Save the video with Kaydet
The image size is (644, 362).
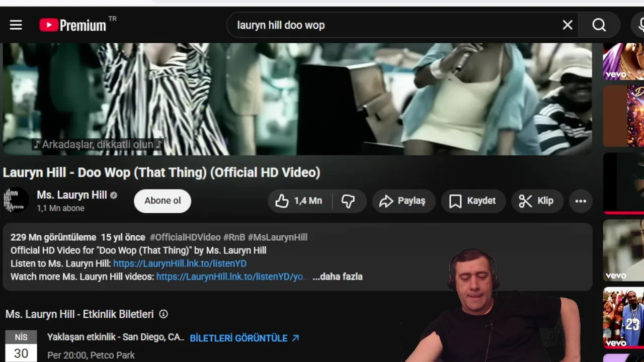tap(473, 201)
